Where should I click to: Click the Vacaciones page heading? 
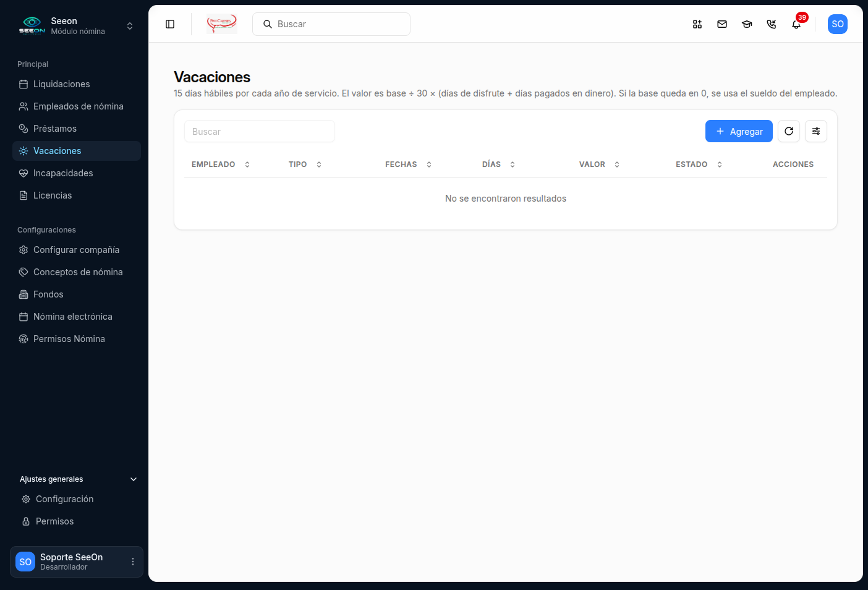[212, 77]
